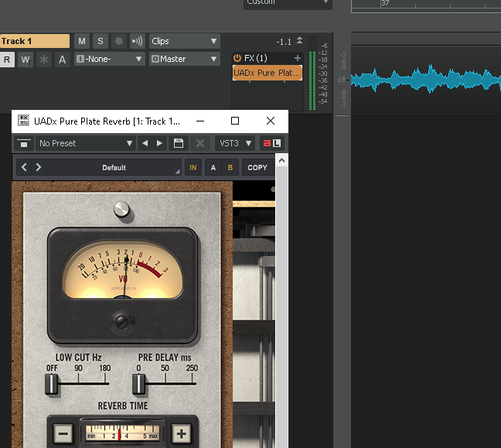Screen dimensions: 501x448
Task: Toggle automation read/write aL icon
Action: point(272,143)
